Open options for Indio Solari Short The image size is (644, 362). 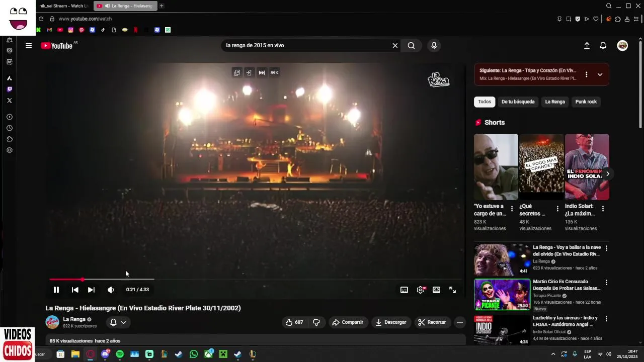[x=603, y=209]
